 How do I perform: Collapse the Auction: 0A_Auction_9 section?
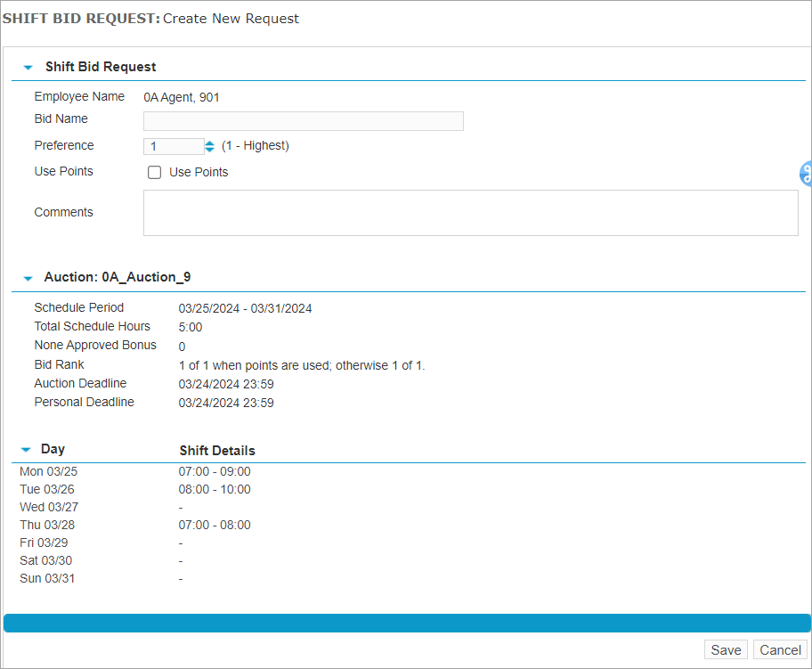point(28,277)
